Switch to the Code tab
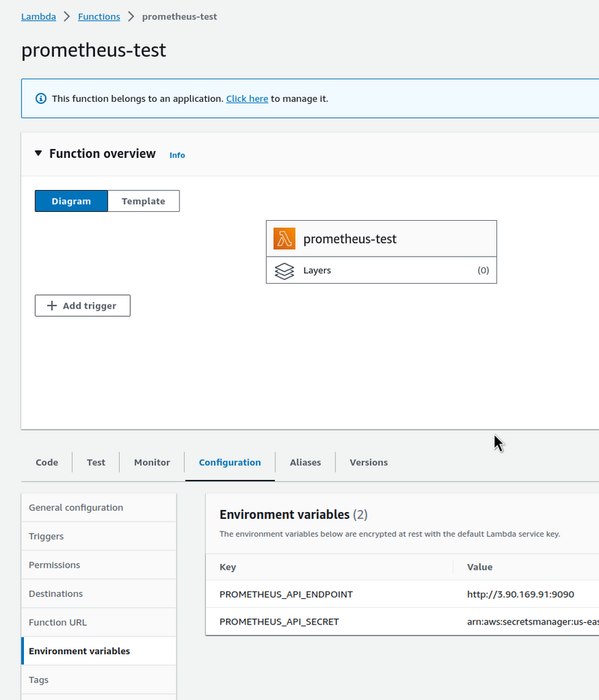 pyautogui.click(x=46, y=463)
